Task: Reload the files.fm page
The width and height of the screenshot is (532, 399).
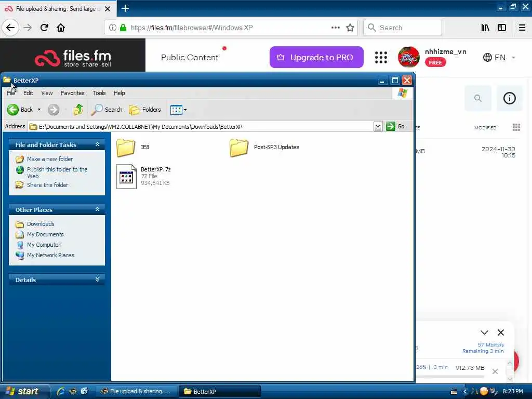Action: tap(44, 28)
